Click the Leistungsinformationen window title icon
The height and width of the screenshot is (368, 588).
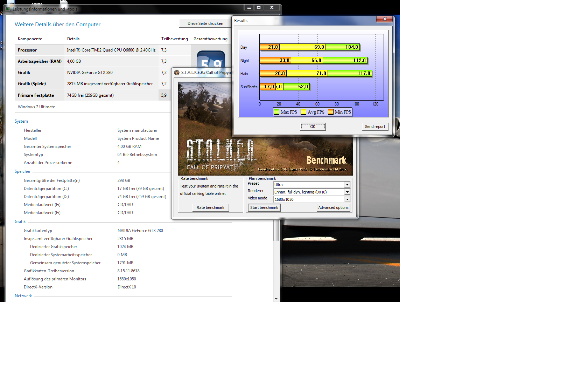pos(8,9)
